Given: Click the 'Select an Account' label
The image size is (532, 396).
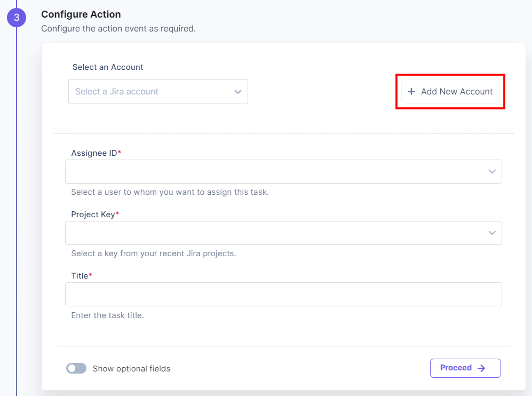Looking at the screenshot, I should tap(108, 67).
